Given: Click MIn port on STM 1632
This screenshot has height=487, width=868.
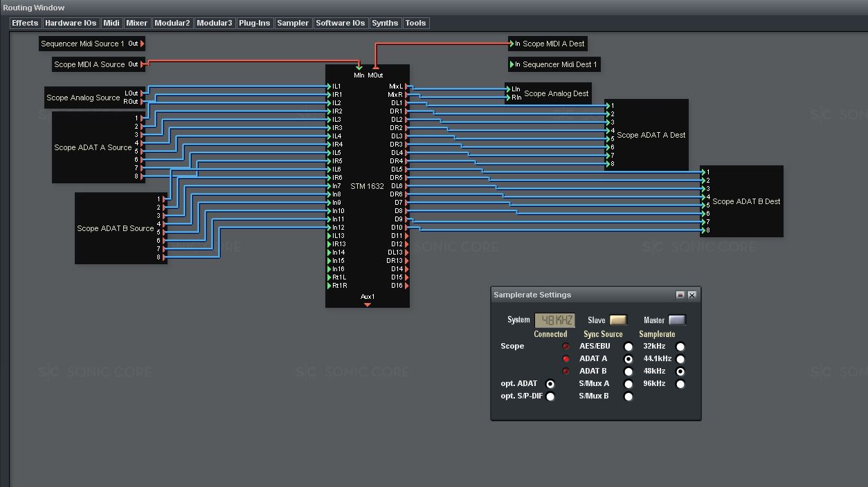Looking at the screenshot, I should coord(359,68).
